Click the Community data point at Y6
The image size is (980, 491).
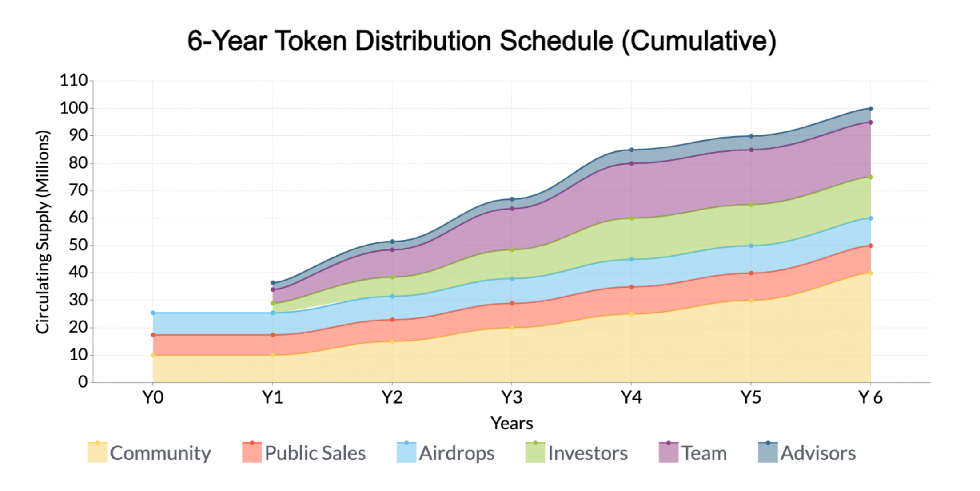871,273
